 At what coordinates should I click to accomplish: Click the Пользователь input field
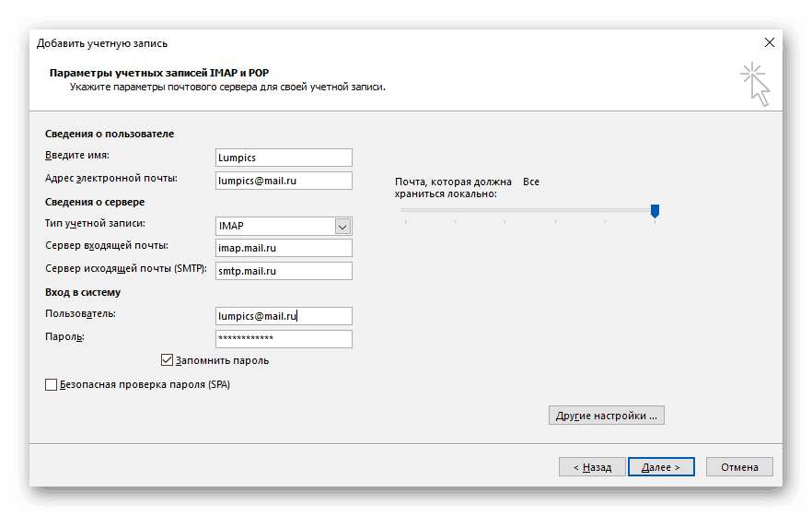(283, 316)
